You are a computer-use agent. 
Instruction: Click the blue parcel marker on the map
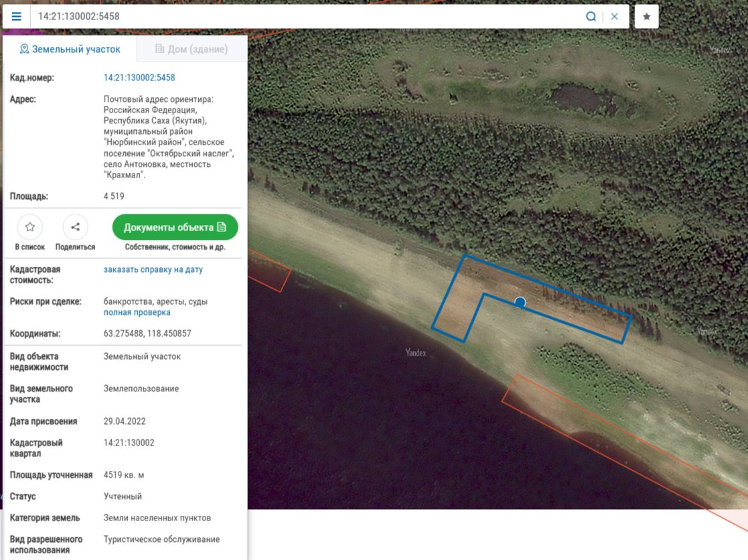[520, 302]
